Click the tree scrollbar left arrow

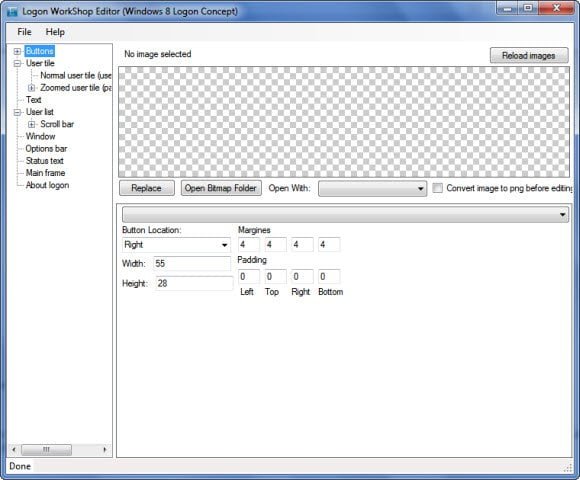point(14,450)
